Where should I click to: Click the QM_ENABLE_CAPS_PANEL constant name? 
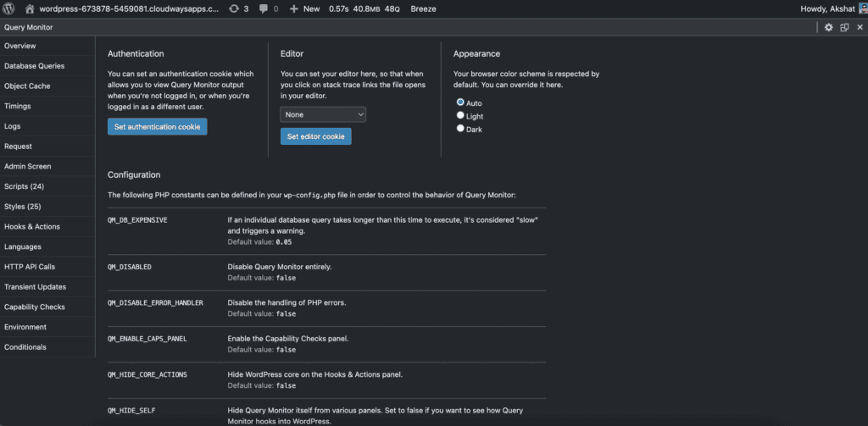point(147,339)
